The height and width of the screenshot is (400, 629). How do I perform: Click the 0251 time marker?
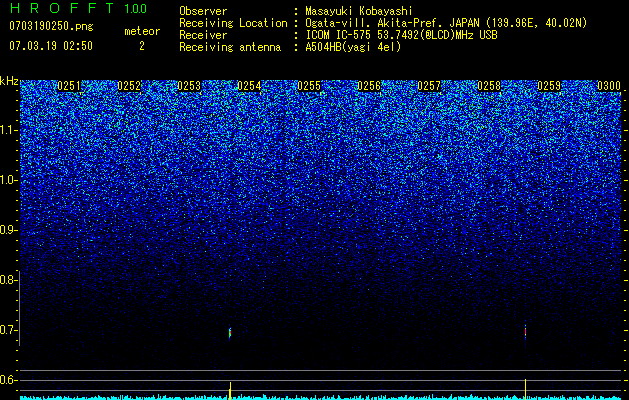coord(69,86)
